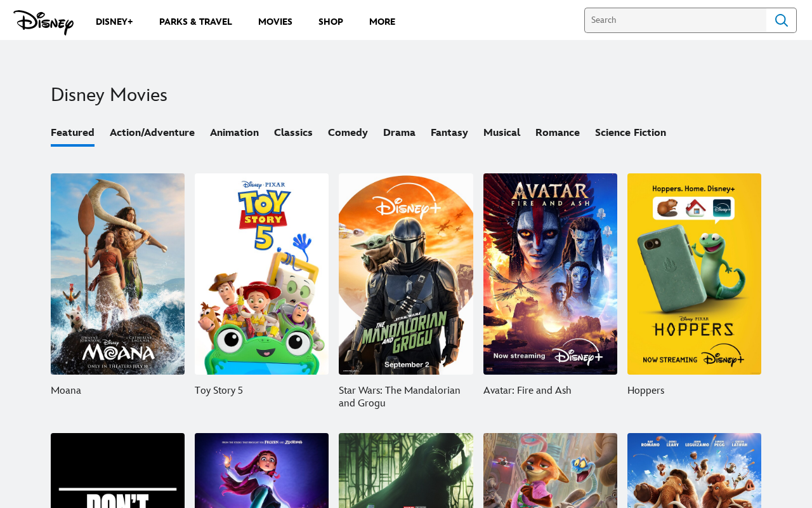The height and width of the screenshot is (508, 812).
Task: Click the Moana title link
Action: pyautogui.click(x=66, y=391)
